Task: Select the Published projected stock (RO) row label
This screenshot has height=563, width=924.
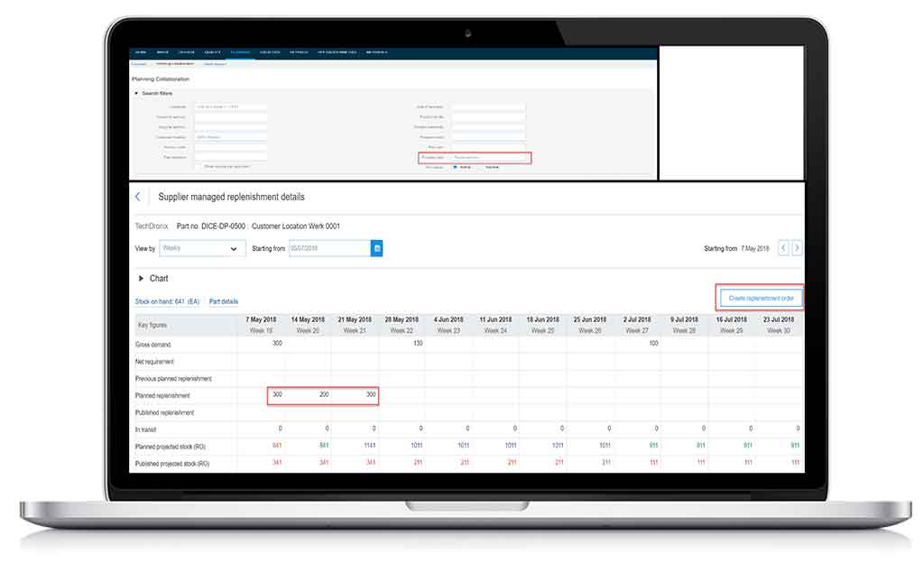Action: tap(172, 464)
